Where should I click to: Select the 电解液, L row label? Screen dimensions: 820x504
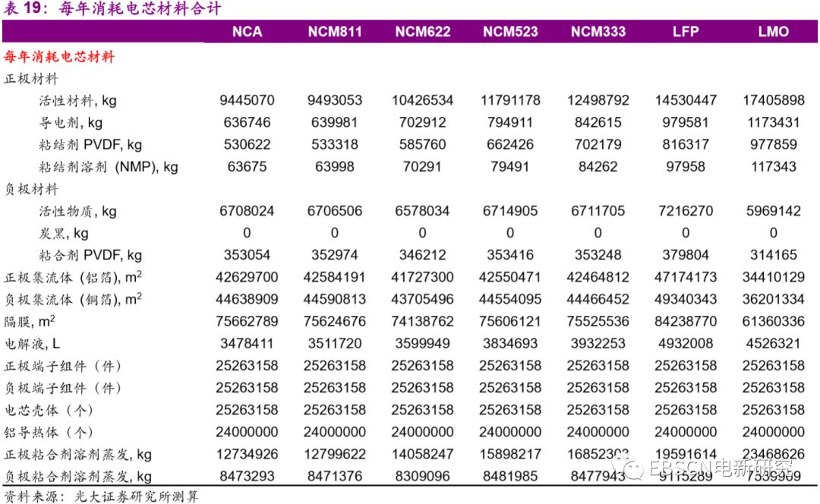click(x=33, y=344)
